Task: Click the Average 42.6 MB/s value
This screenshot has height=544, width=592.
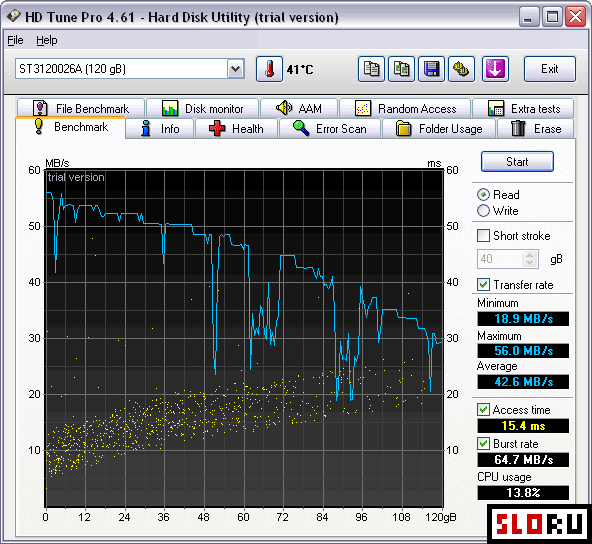Action: 523,382
